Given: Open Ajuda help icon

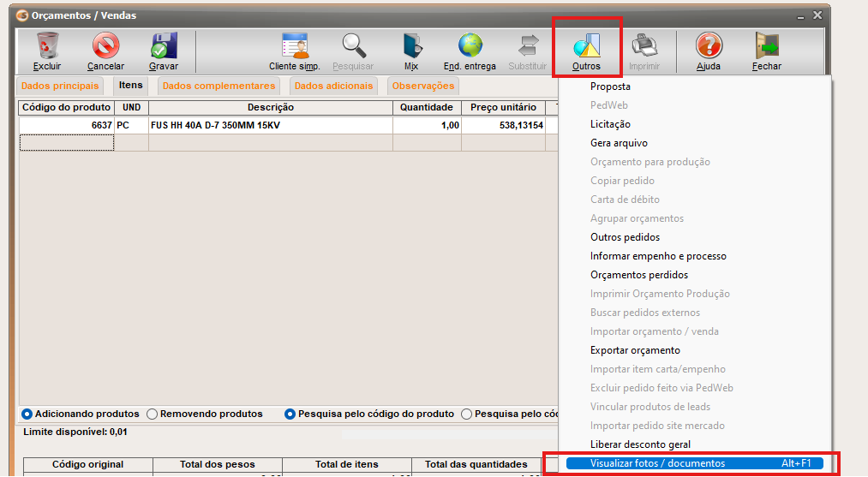Looking at the screenshot, I should 708,45.
